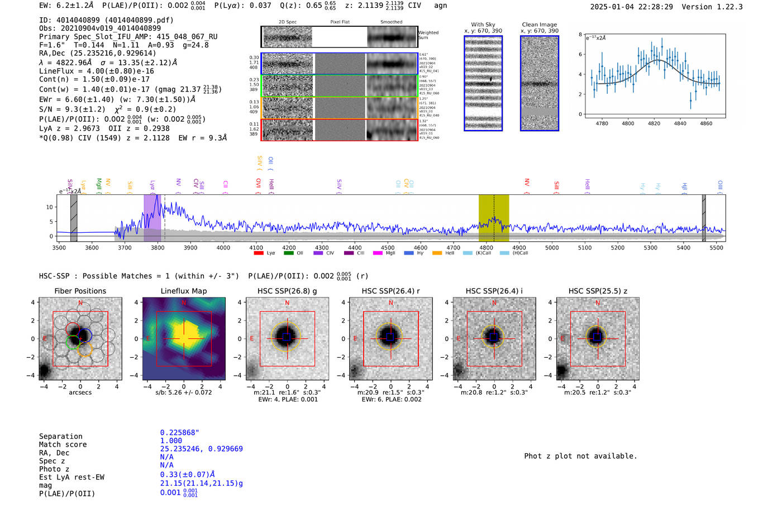Open the HSC SSP(26.4) i cutout
This screenshot has width=782, height=532.
(494, 339)
